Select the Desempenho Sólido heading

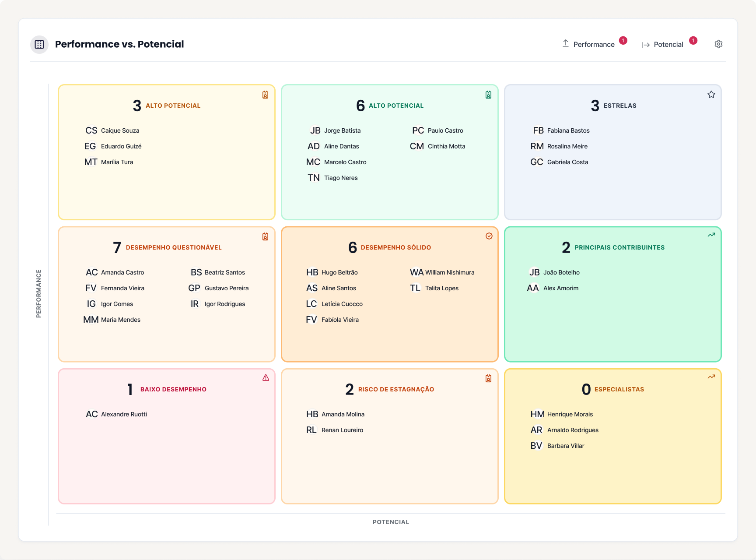click(396, 247)
